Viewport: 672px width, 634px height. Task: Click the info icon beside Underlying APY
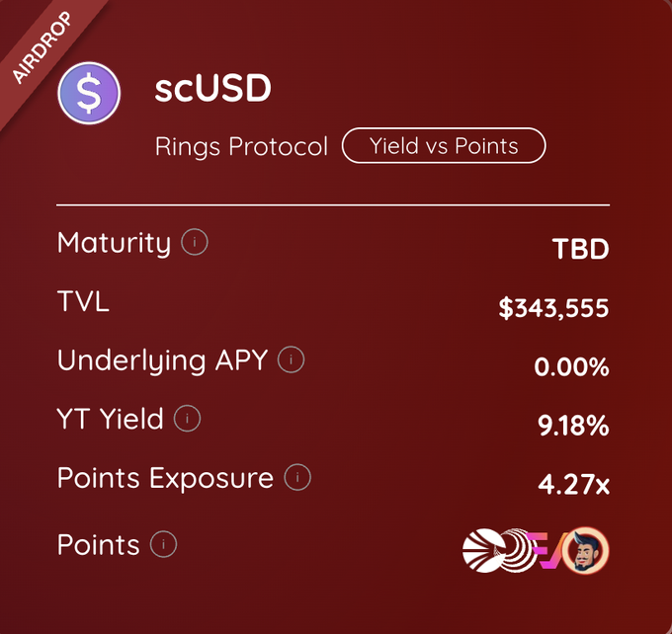291,360
